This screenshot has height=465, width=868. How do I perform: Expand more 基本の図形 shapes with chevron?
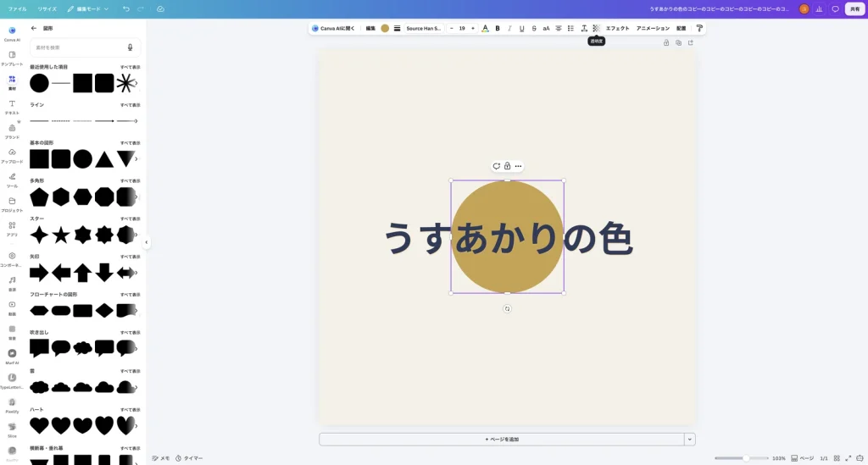pyautogui.click(x=136, y=158)
